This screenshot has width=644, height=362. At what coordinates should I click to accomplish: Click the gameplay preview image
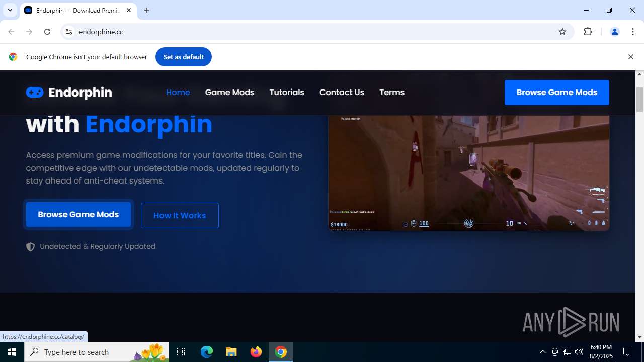[469, 173]
